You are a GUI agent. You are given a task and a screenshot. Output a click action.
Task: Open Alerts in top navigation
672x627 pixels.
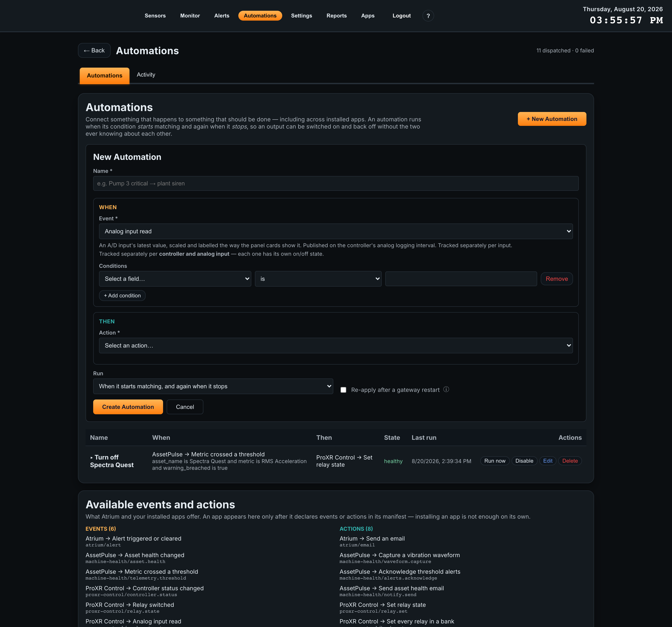coord(222,15)
